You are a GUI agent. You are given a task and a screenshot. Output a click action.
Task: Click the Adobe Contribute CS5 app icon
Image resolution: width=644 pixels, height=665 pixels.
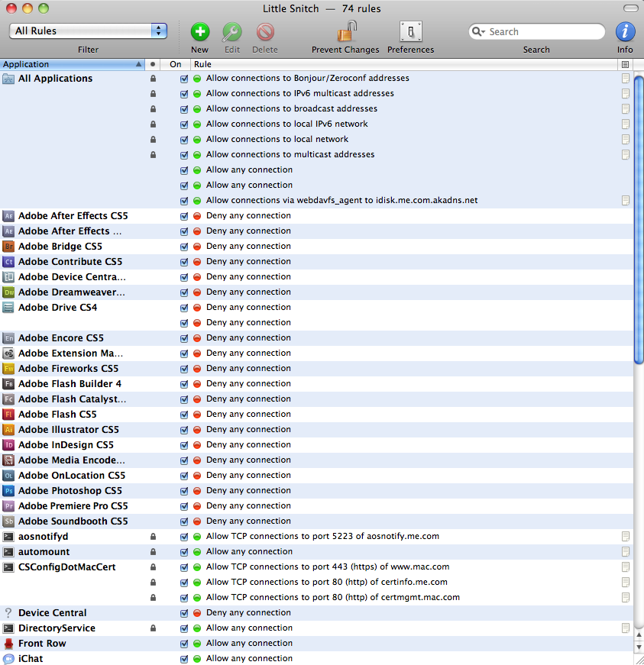[x=8, y=262]
